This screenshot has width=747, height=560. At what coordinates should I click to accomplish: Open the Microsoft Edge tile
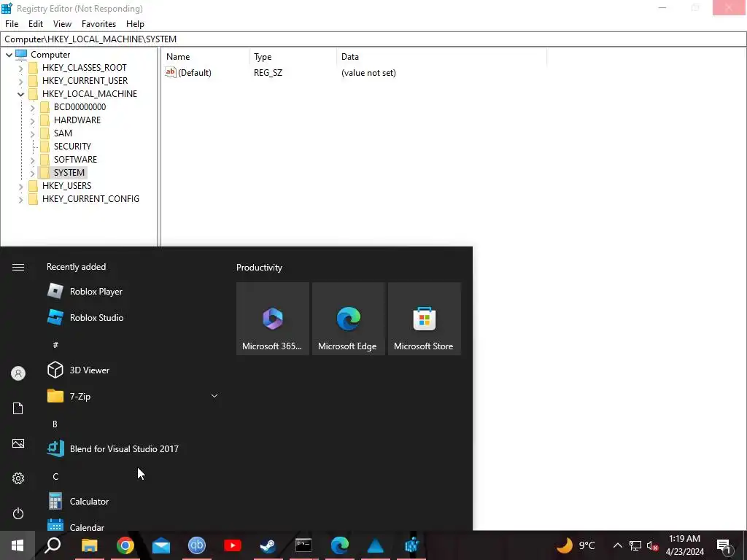click(x=348, y=319)
